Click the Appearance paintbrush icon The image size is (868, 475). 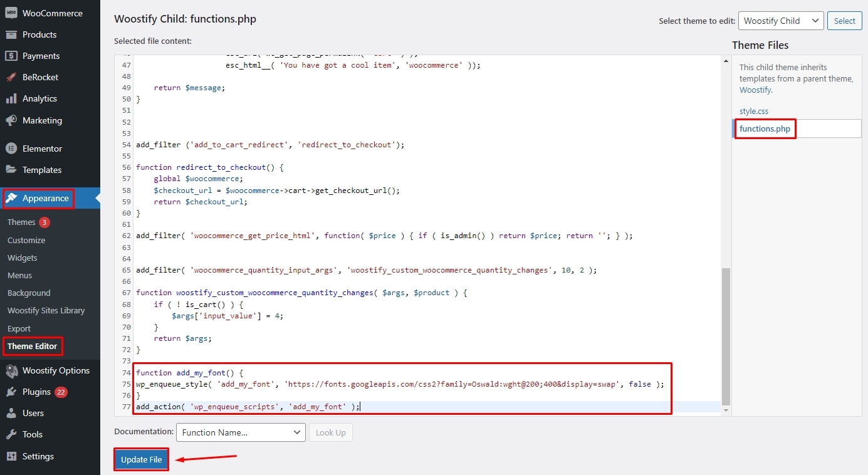pyautogui.click(x=11, y=198)
